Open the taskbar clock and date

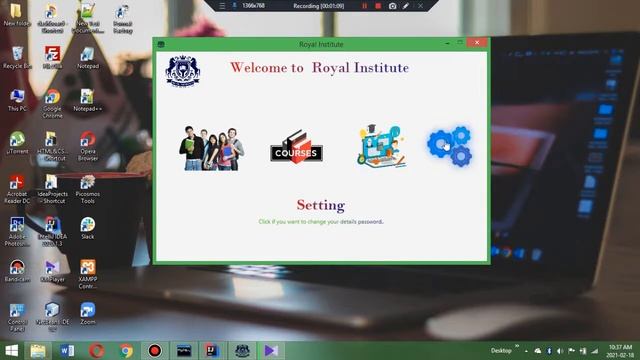click(620, 351)
